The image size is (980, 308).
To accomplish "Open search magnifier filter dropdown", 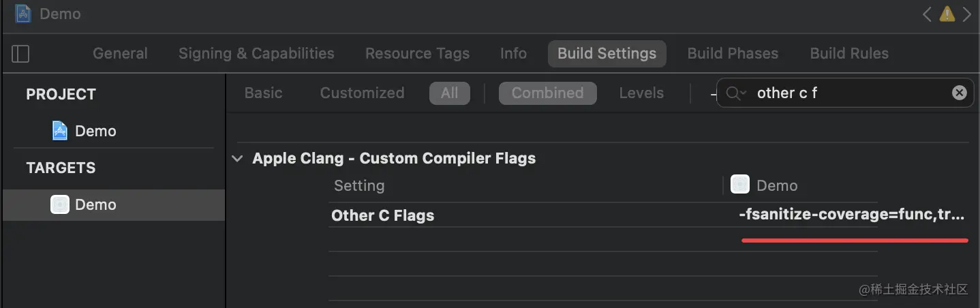I will tap(736, 93).
